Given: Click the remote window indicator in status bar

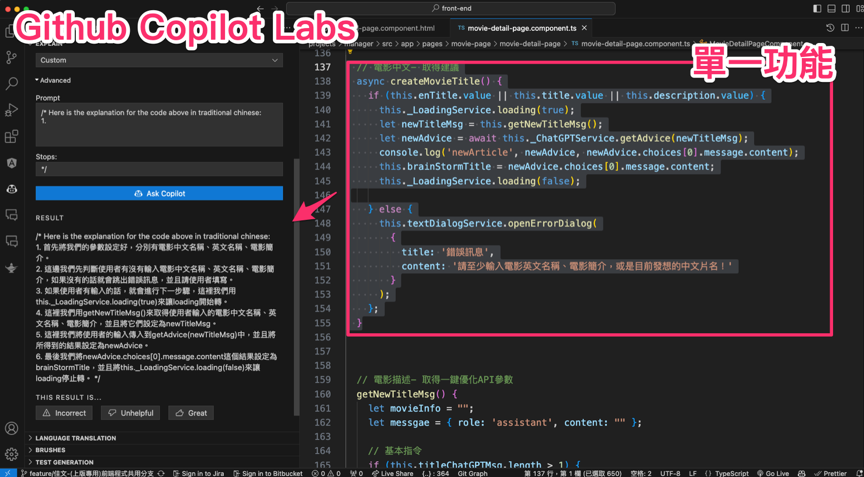Looking at the screenshot, I should [8, 473].
